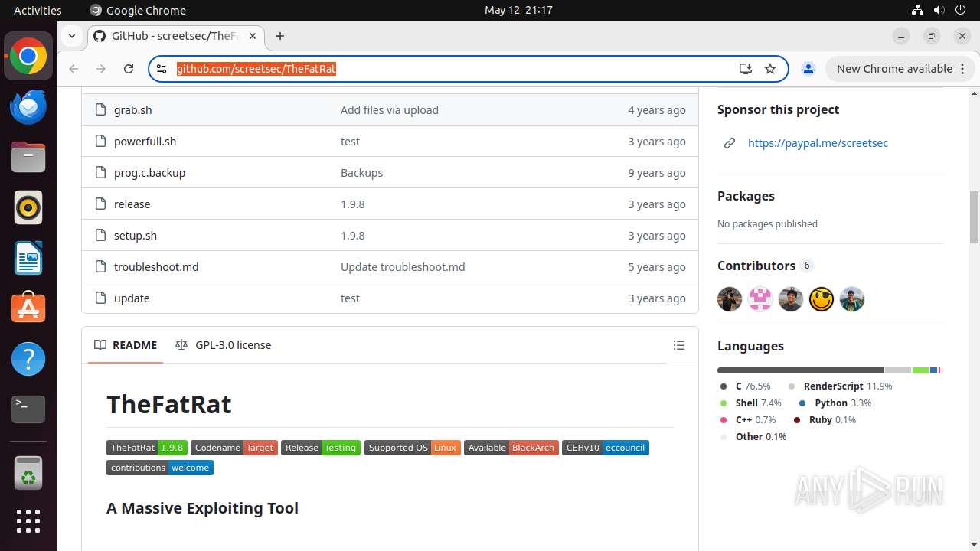Close the GitHub browser tab

[253, 36]
